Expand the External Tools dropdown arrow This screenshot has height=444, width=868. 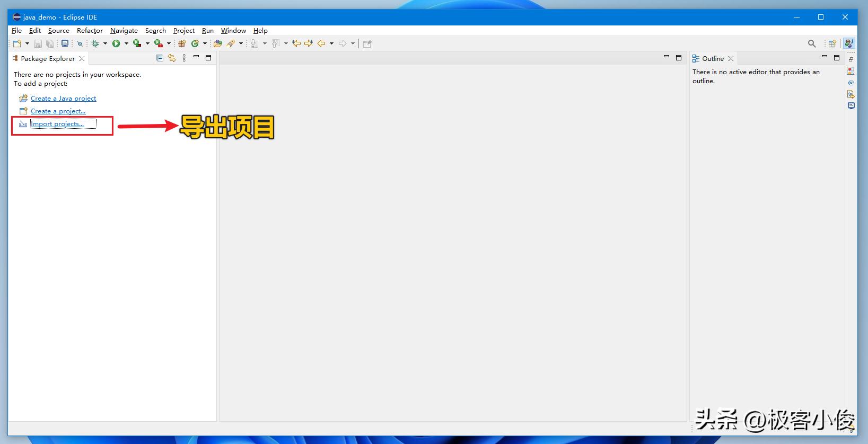169,43
